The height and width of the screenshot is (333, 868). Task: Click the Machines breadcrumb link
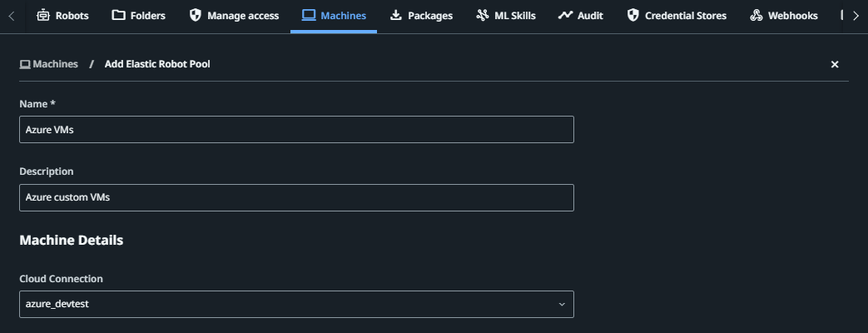point(49,64)
